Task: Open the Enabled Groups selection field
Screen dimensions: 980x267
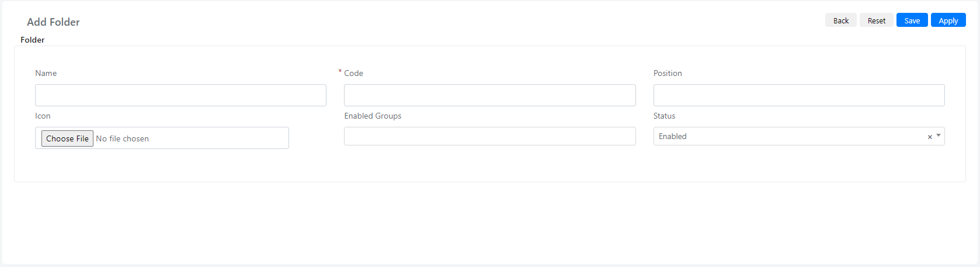Action: click(489, 136)
